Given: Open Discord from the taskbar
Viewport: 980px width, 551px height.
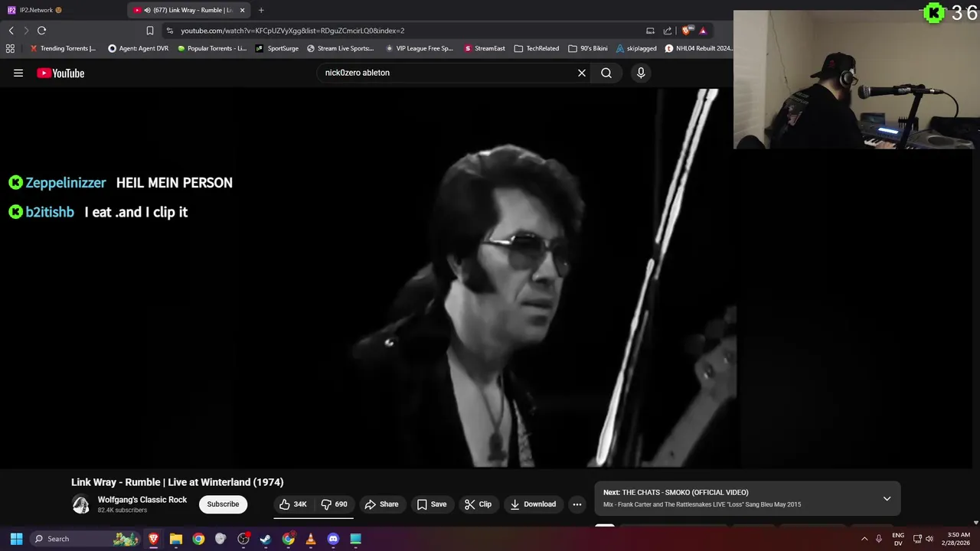Looking at the screenshot, I should coord(333,539).
